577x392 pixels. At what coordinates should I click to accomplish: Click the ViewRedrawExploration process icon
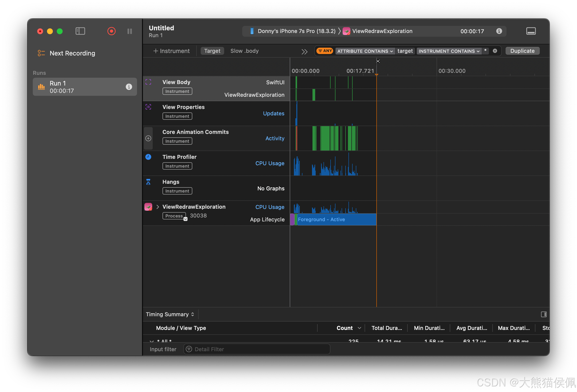pyautogui.click(x=148, y=207)
